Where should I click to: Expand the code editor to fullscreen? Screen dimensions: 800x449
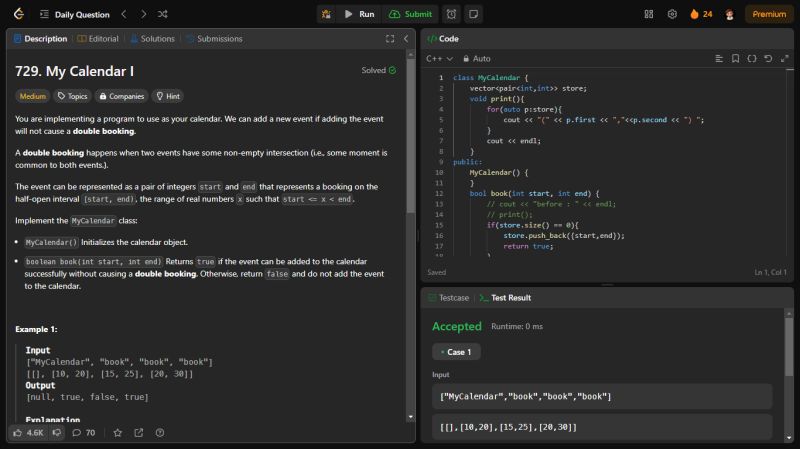[x=785, y=59]
